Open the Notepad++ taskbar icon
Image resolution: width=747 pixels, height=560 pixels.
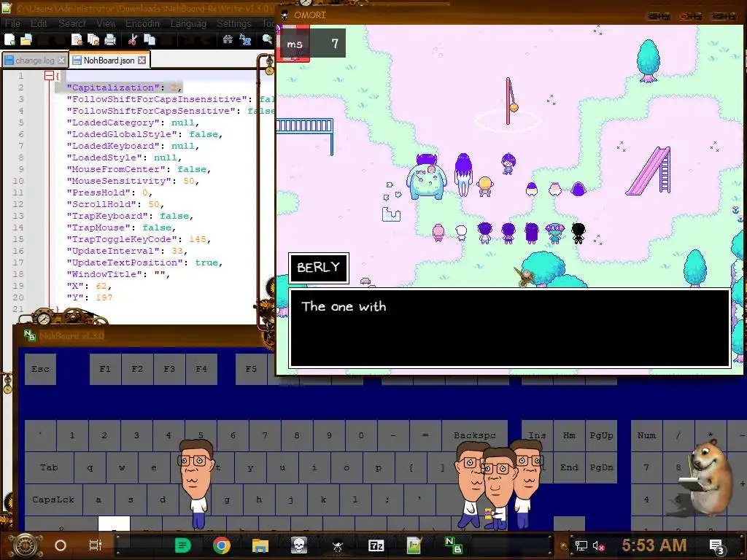pyautogui.click(x=414, y=545)
